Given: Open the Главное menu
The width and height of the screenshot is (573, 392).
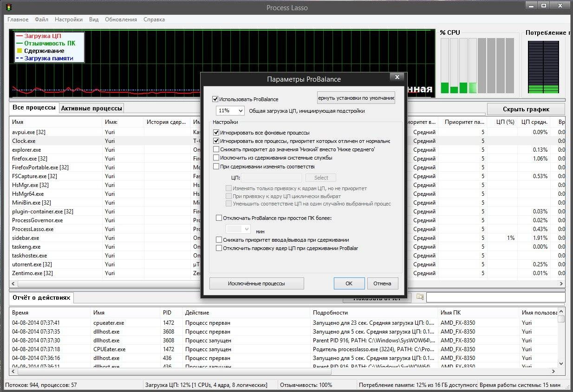Looking at the screenshot, I should point(18,19).
